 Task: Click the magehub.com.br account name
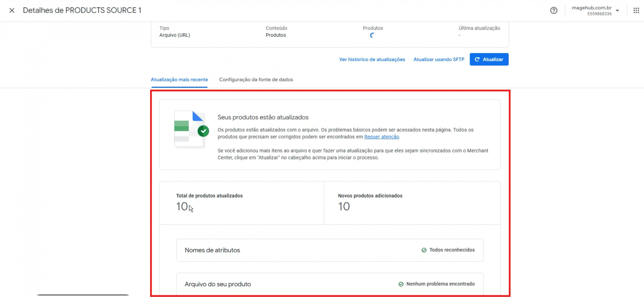point(591,8)
